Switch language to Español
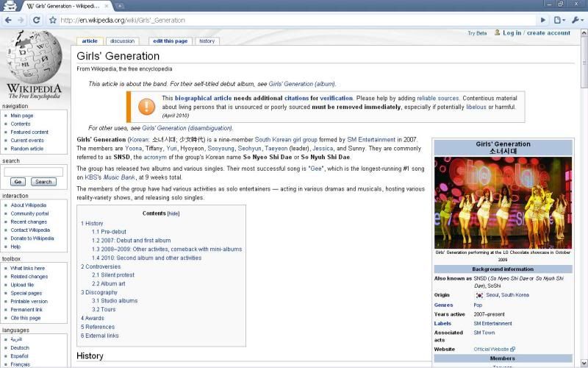588x368 pixels. (20, 356)
